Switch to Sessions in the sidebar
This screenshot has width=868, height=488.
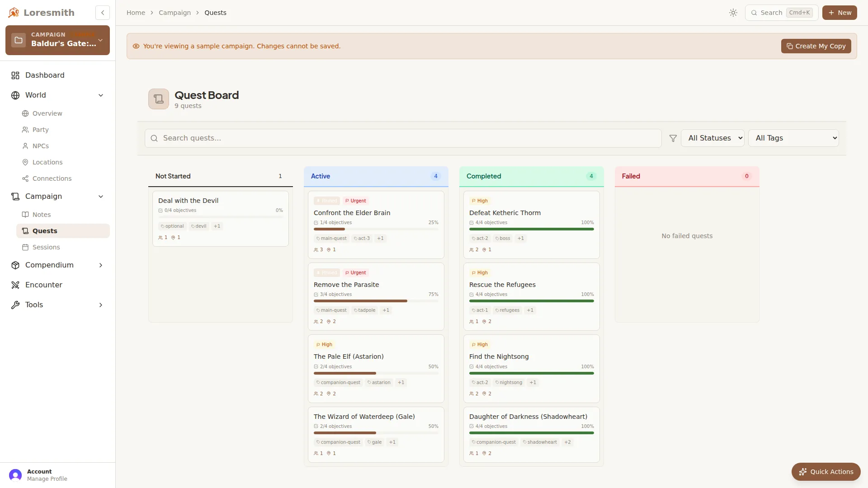[25, 247]
